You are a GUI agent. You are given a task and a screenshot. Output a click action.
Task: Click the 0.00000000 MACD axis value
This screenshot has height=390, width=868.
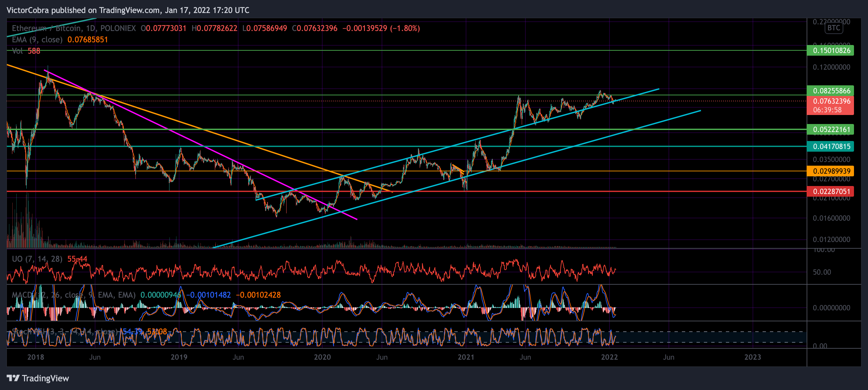point(831,308)
